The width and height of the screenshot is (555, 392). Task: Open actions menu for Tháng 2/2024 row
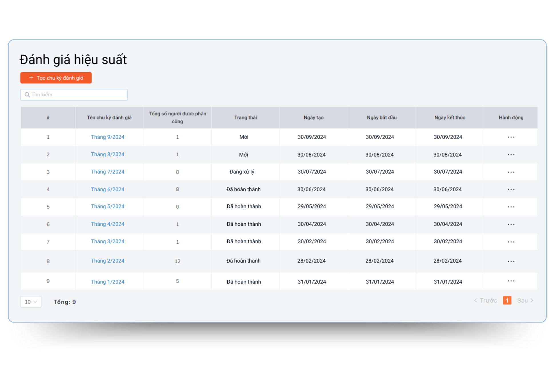coord(511,261)
